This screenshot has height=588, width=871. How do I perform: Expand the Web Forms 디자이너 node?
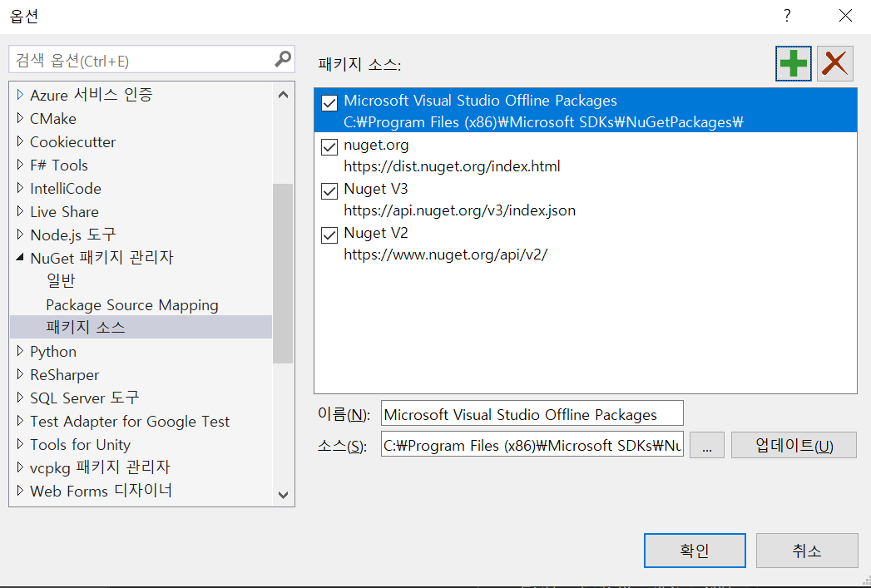click(x=20, y=491)
